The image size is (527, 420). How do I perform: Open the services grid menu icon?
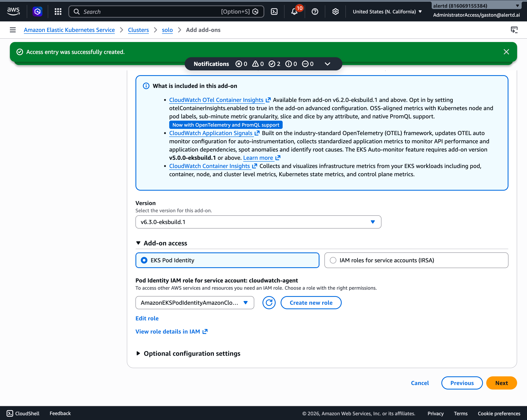58,12
